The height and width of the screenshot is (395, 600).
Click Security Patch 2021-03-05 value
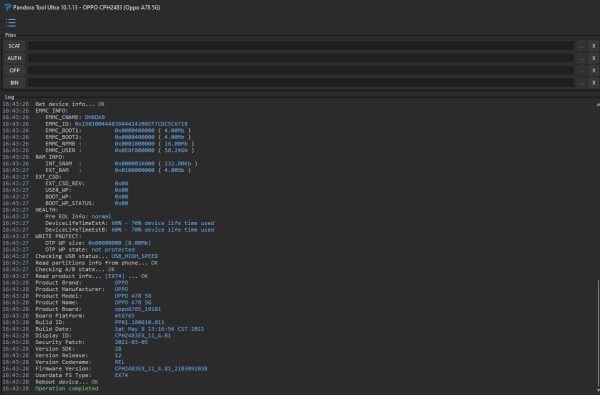click(131, 342)
